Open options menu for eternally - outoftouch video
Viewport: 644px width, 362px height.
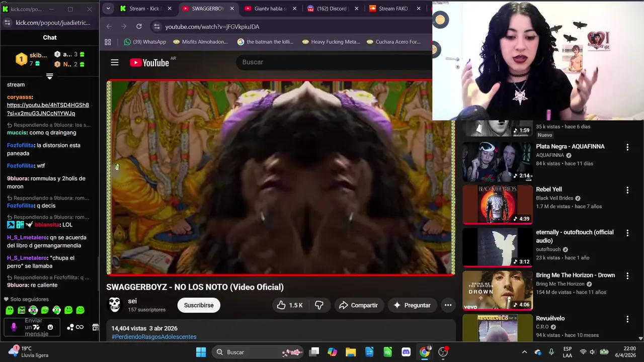(x=627, y=233)
